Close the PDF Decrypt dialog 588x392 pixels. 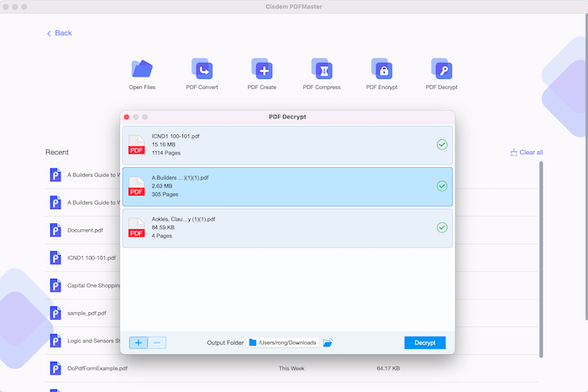pos(127,117)
